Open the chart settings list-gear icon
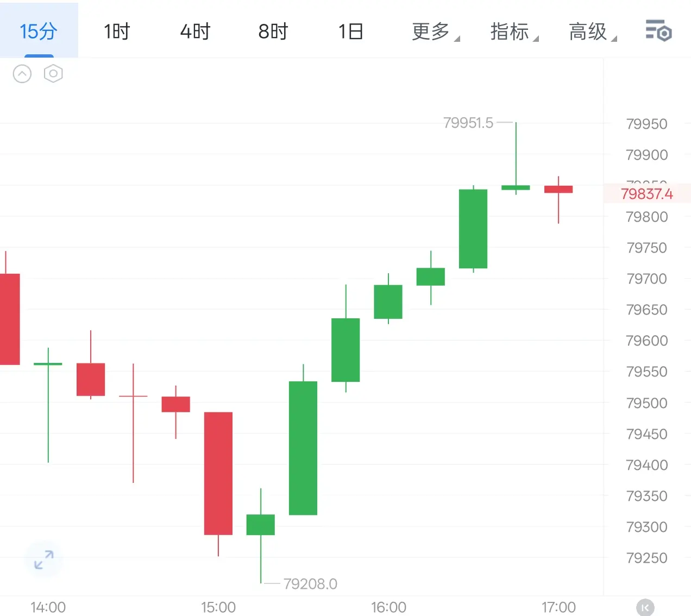 658,30
